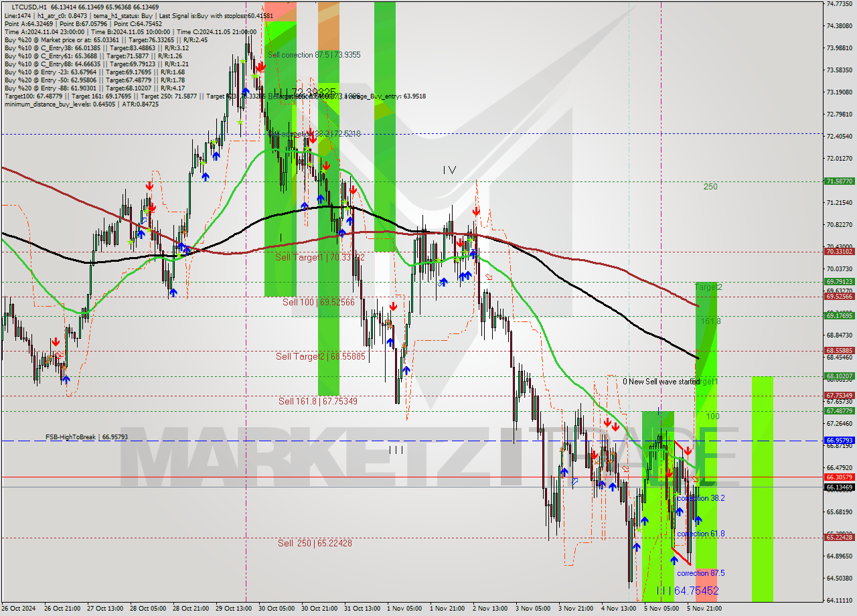Click the red 65.22428 price tag
857x616 pixels.
pos(839,537)
